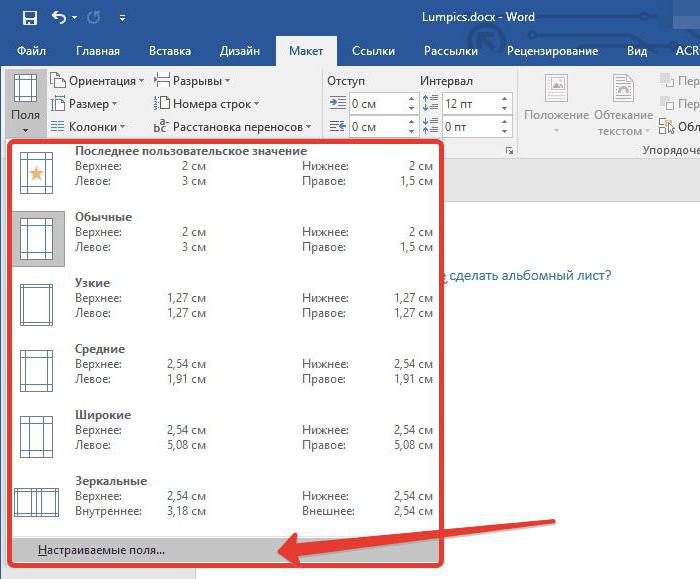The height and width of the screenshot is (579, 700).
Task: Open the Customize Quick Access Toolbar arrow
Action: coord(122,18)
